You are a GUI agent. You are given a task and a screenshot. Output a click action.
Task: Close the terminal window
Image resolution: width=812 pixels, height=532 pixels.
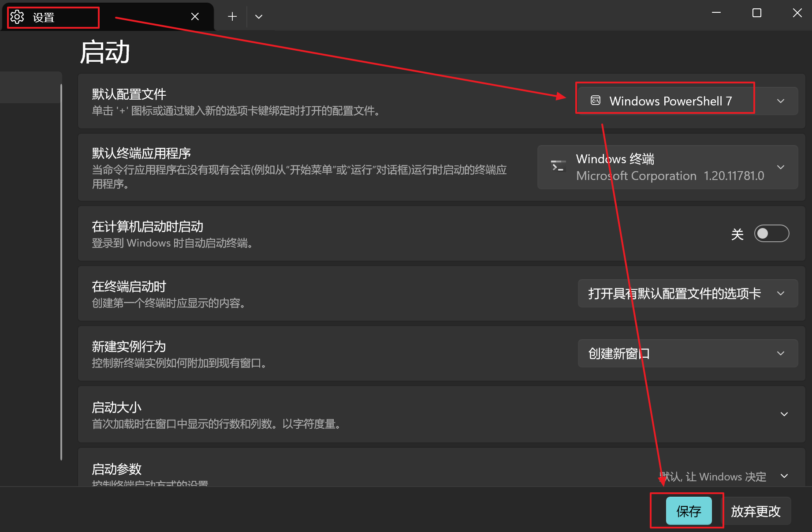797,13
